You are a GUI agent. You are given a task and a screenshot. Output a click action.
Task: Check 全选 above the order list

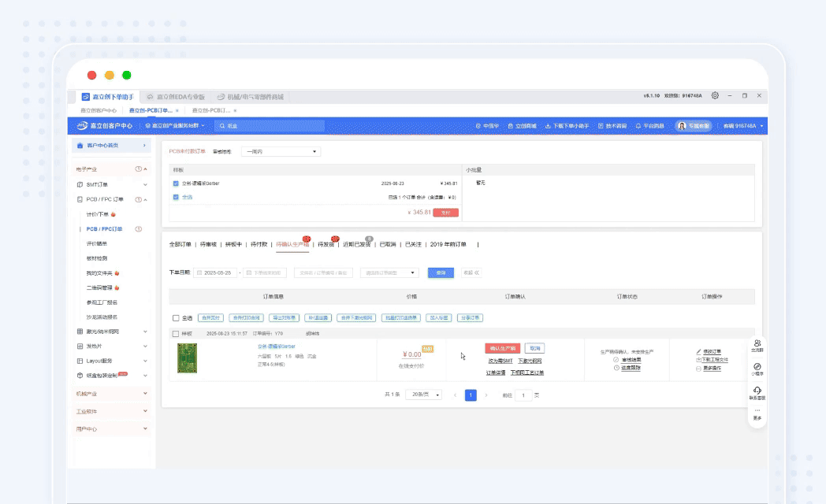tap(176, 318)
